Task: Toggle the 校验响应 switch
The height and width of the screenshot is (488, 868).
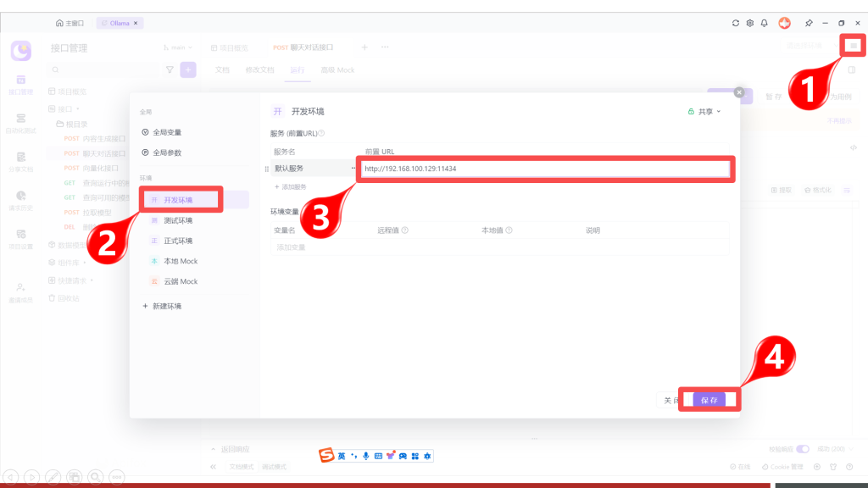Action: [x=802, y=448]
